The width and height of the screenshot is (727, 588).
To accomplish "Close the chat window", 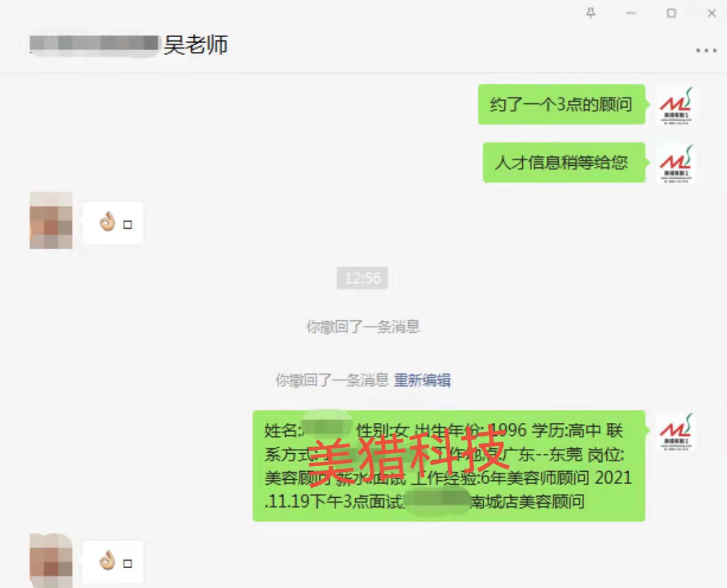I will 712,13.
